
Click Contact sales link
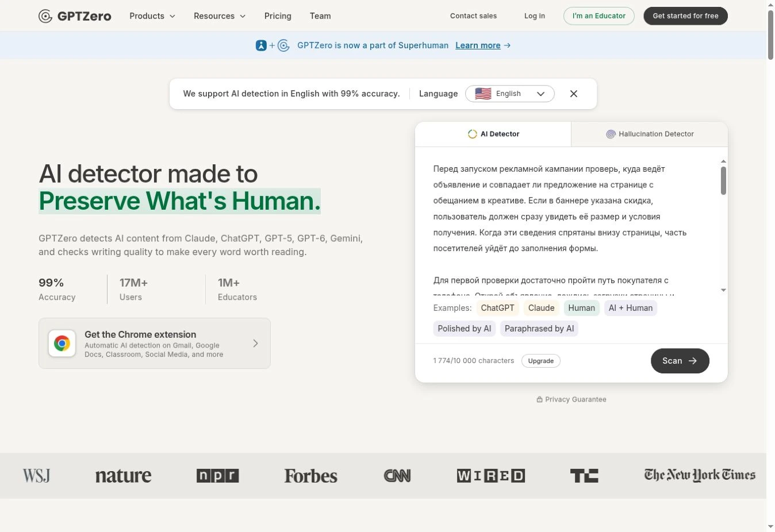pos(473,16)
